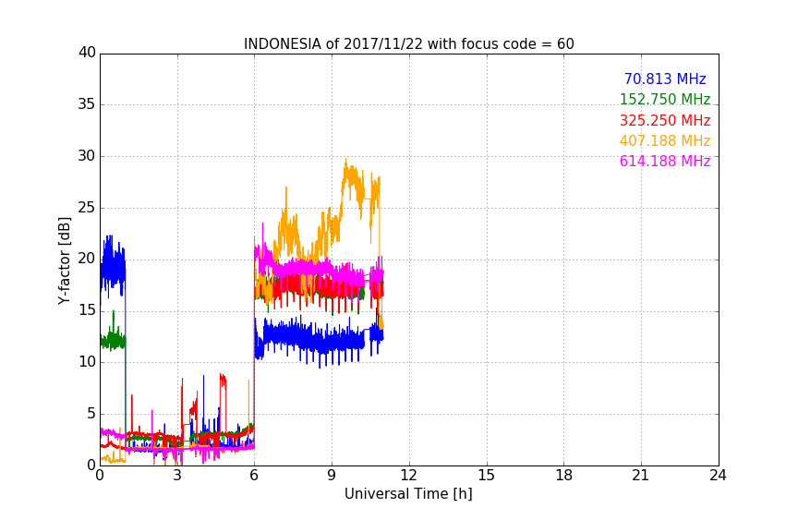The height and width of the screenshot is (532, 798).
Task: Click the Universal Time [h] axis label
Action: (408, 494)
